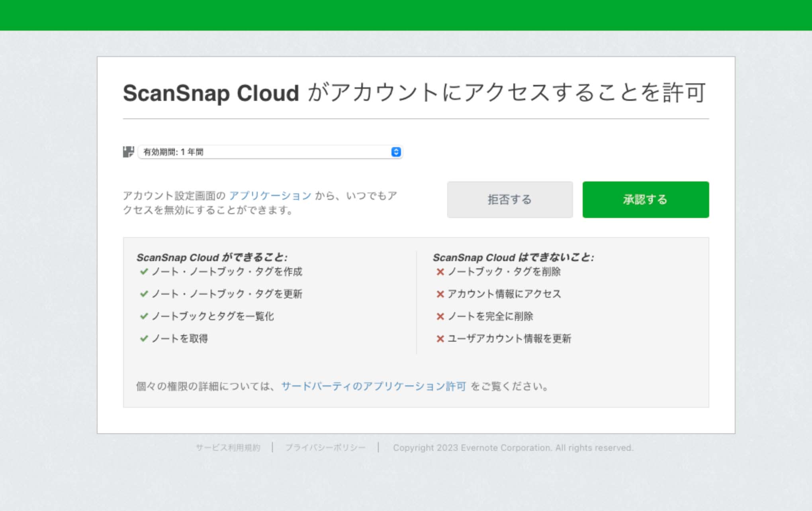Open the 有効期間: 1 年間 dropdown
Screen dimensions: 812x511
(x=263, y=152)
